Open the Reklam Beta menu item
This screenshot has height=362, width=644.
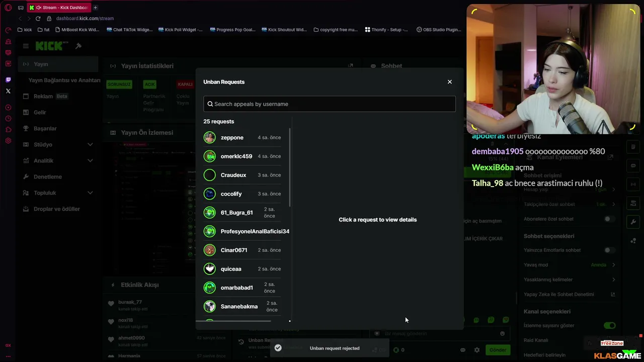(x=58, y=97)
